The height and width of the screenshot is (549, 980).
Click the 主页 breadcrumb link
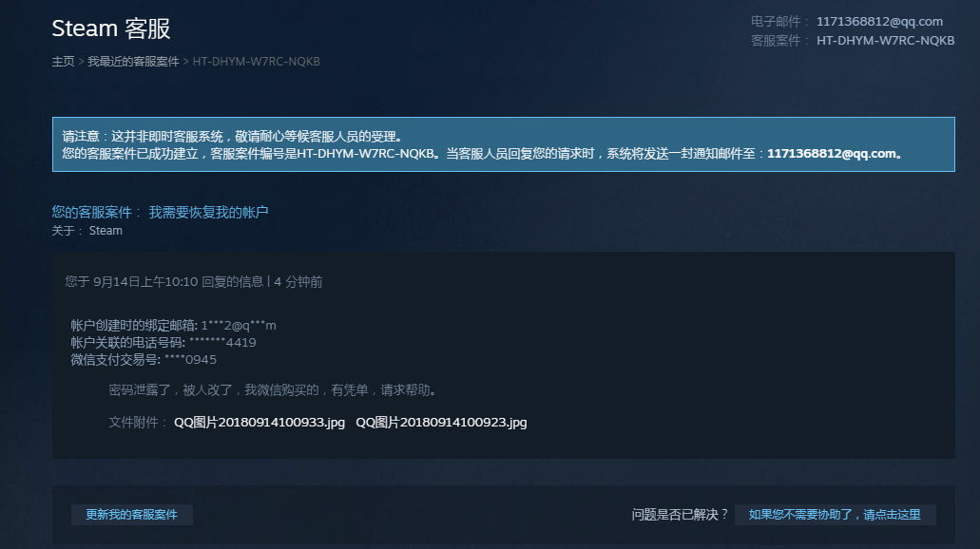click(x=63, y=61)
